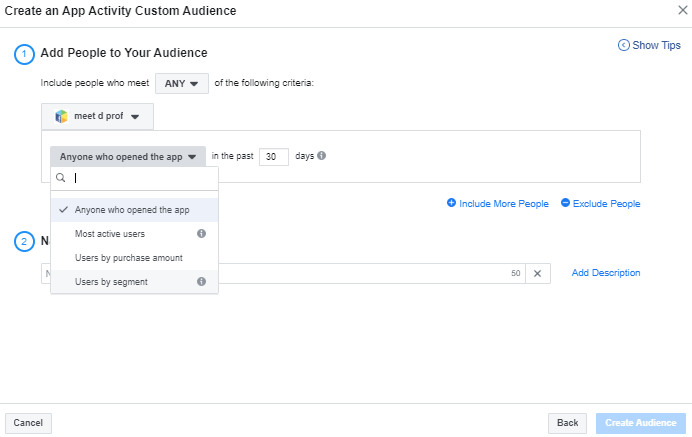
Task: Click the meet d prof app icon
Action: (x=61, y=116)
